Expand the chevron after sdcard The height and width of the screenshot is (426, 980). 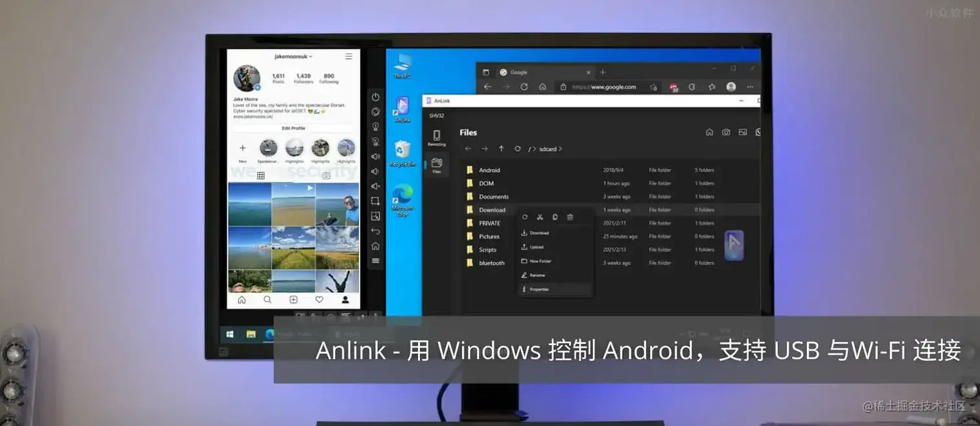[x=560, y=149]
